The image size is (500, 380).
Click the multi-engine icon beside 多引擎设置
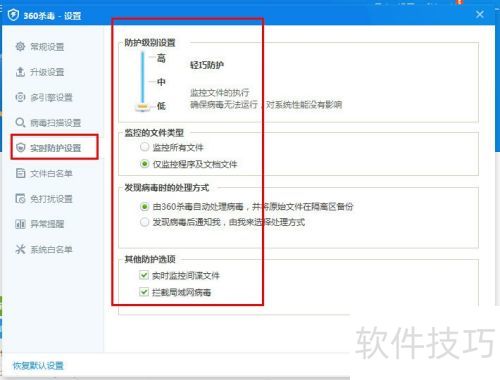click(x=20, y=97)
